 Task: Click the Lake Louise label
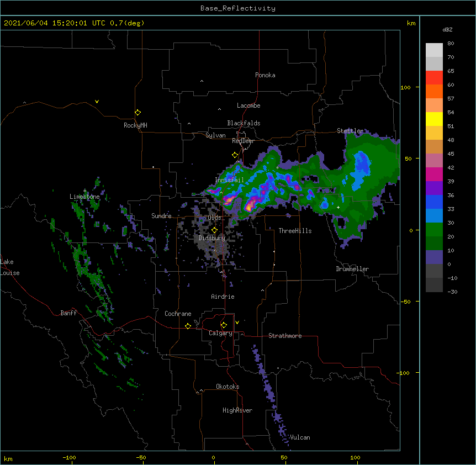(x=10, y=267)
